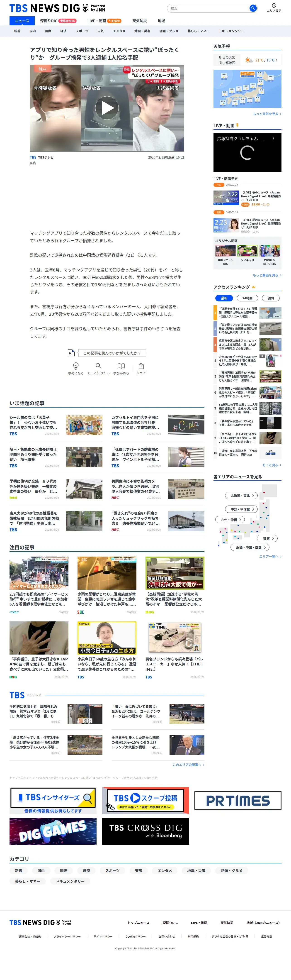Image resolution: width=291 pixels, height=980 pixels.
Task: Select the 24時間 ranking filter
Action: (x=247, y=298)
